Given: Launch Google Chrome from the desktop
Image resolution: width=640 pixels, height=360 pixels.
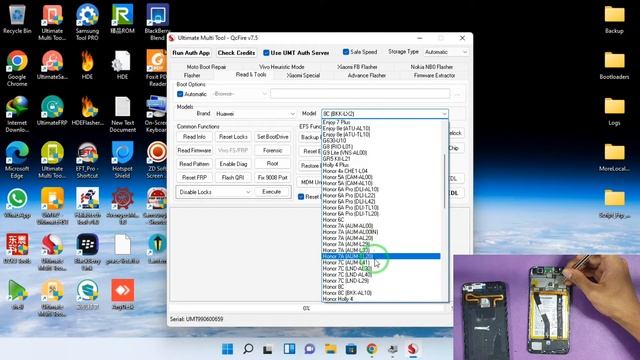Looking at the screenshot, I should click(x=17, y=68).
